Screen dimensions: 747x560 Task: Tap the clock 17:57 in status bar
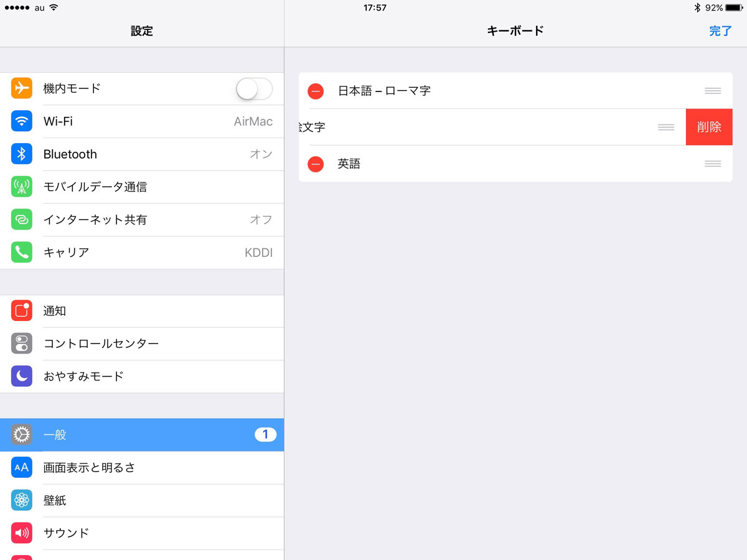coord(375,7)
